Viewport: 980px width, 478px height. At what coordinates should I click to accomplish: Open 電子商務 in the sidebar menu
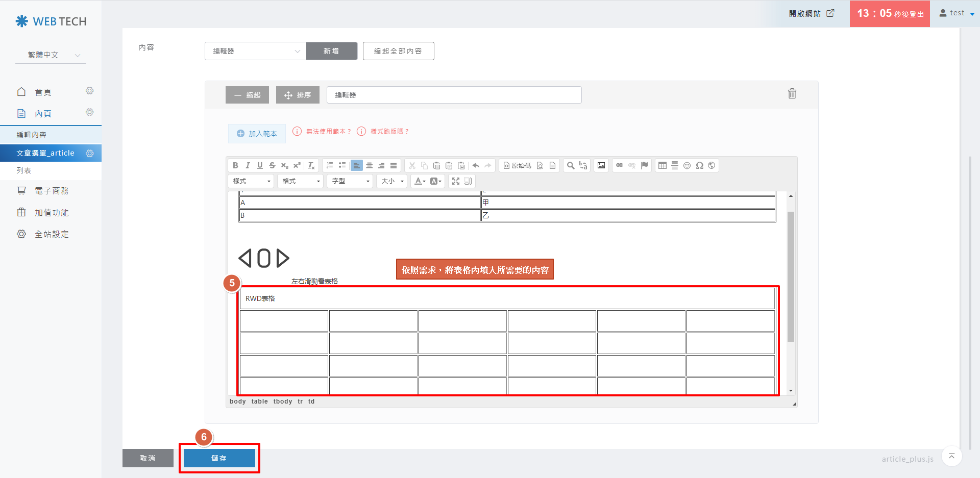pos(51,191)
